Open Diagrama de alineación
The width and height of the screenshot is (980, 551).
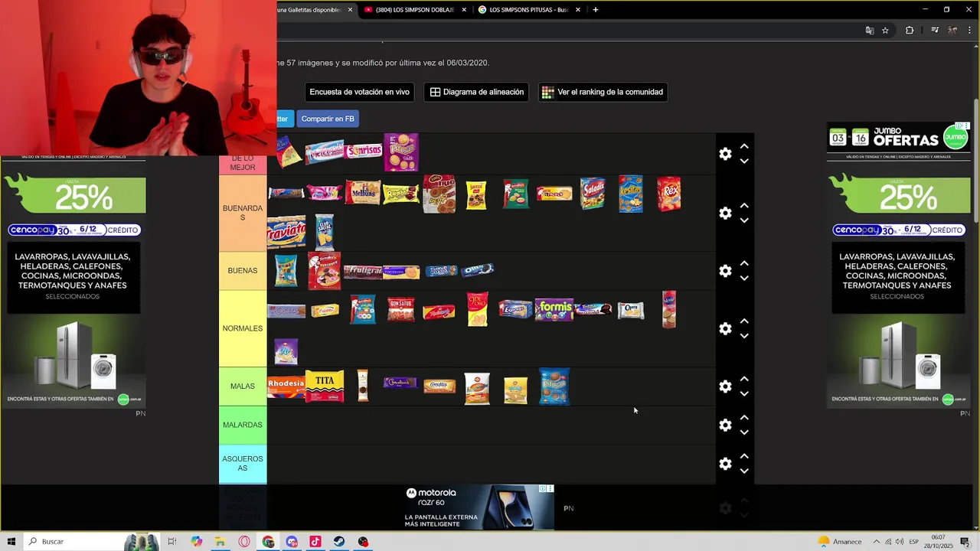tap(477, 92)
